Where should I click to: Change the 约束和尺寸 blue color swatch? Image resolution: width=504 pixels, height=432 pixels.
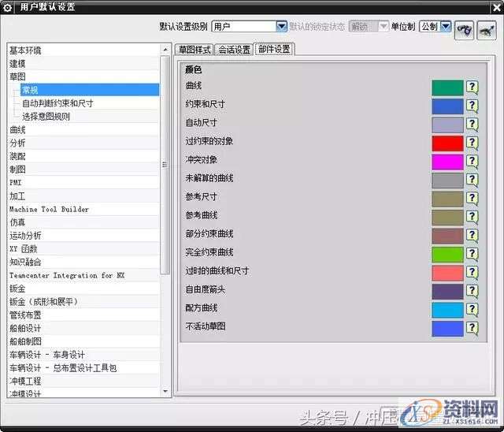click(447, 106)
